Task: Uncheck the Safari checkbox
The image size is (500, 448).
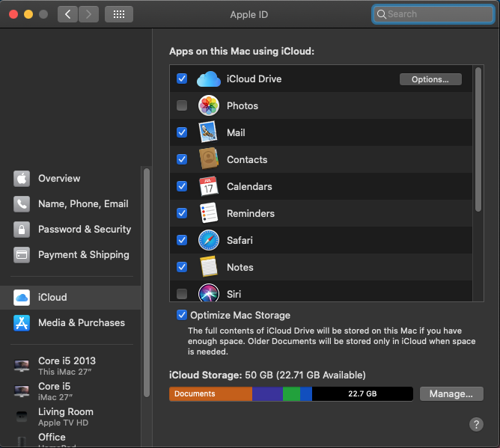Action: (x=182, y=240)
